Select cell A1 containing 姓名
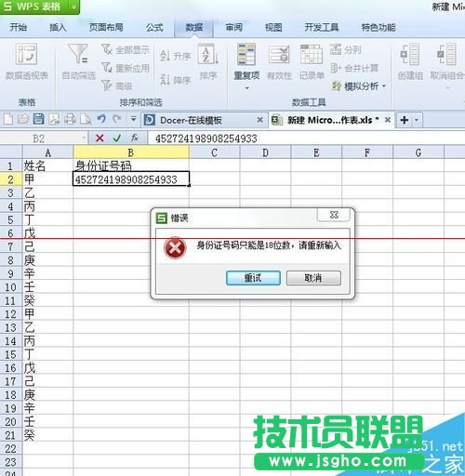This screenshot has height=476, width=465. coord(47,165)
